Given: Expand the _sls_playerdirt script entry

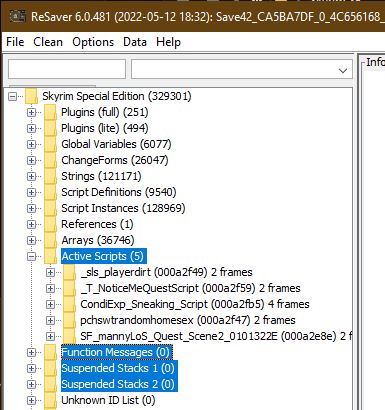Looking at the screenshot, I should (50, 272).
